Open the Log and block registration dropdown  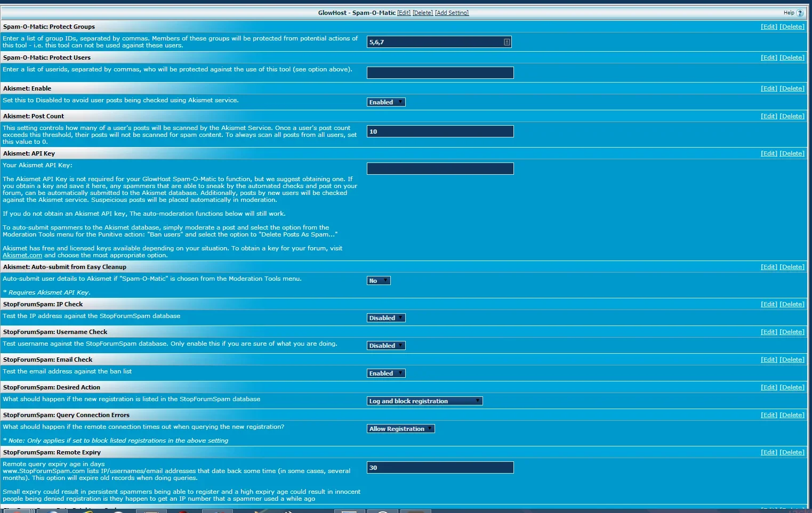pos(424,401)
